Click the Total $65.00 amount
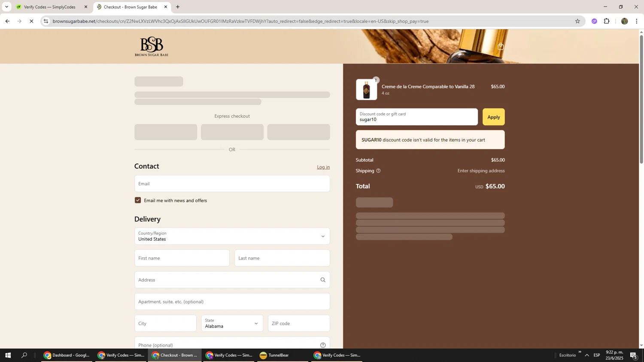 (495, 186)
